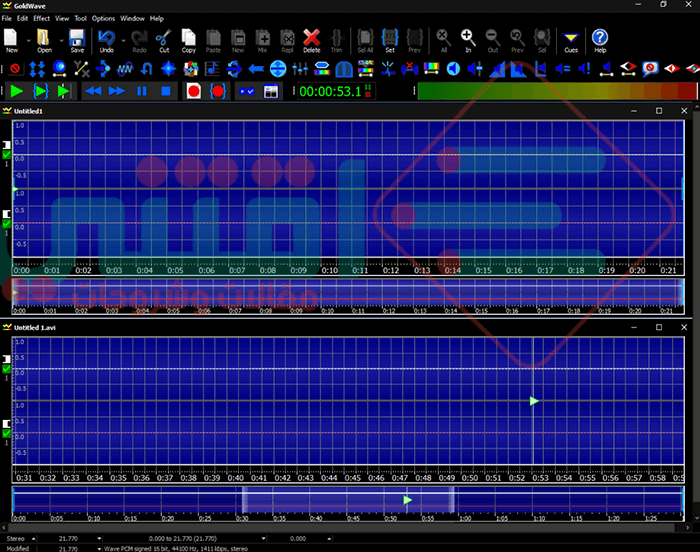Apply the Fade In ramp-up effect

[497, 69]
